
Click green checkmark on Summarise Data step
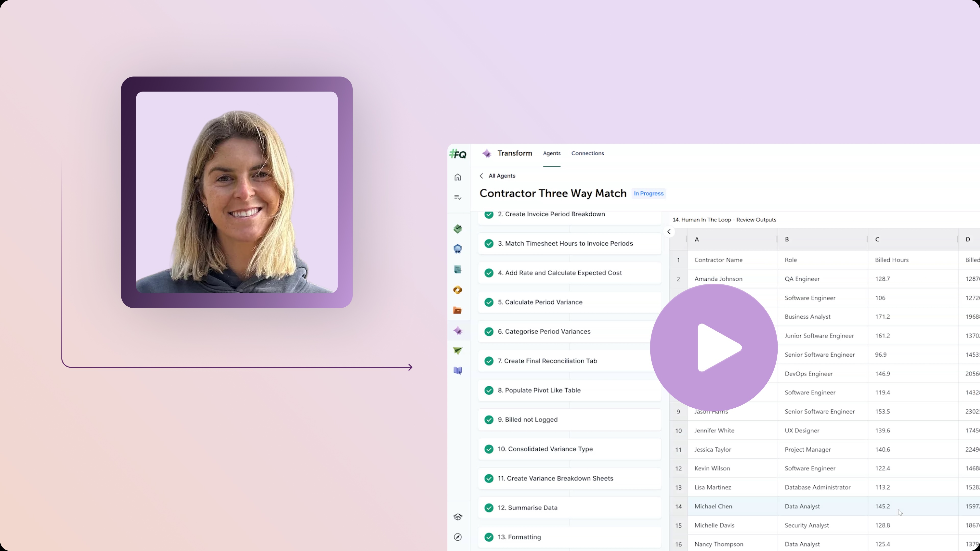pyautogui.click(x=489, y=508)
